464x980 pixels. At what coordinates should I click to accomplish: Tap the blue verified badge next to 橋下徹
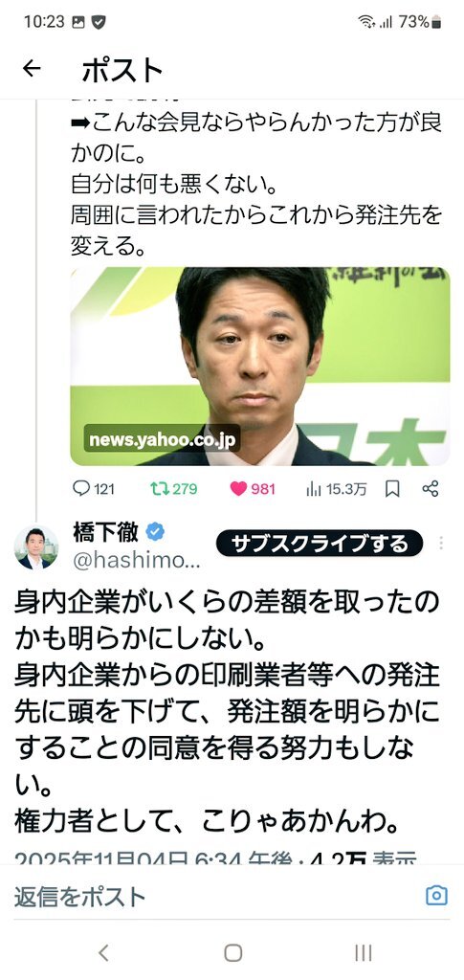[x=155, y=532]
